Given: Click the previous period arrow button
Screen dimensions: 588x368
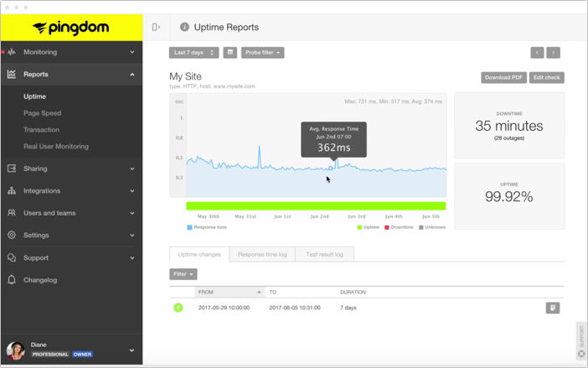Looking at the screenshot, I should (x=537, y=53).
